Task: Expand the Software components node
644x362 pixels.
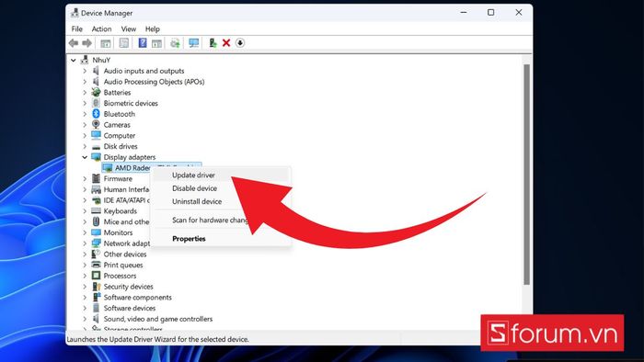Action: [85, 297]
